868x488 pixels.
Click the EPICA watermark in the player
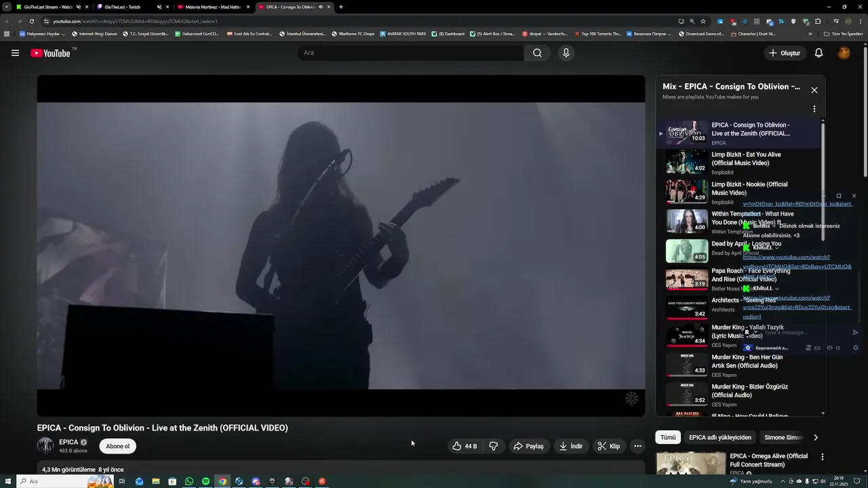[631, 399]
